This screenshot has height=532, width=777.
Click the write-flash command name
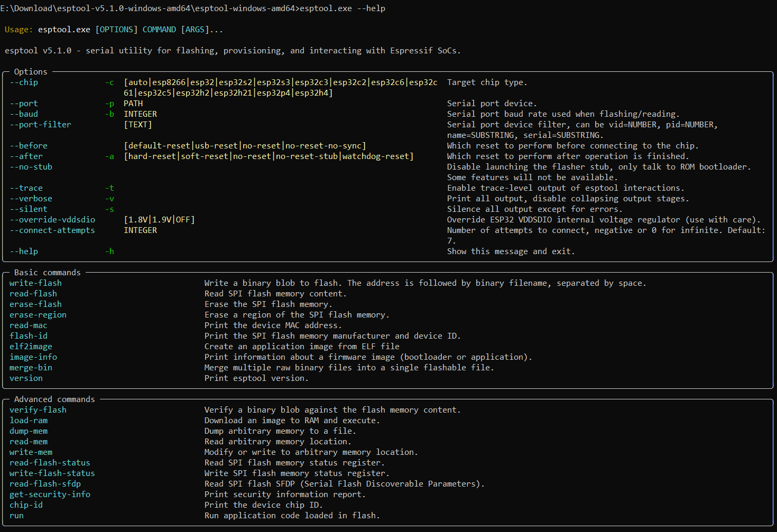(35, 283)
